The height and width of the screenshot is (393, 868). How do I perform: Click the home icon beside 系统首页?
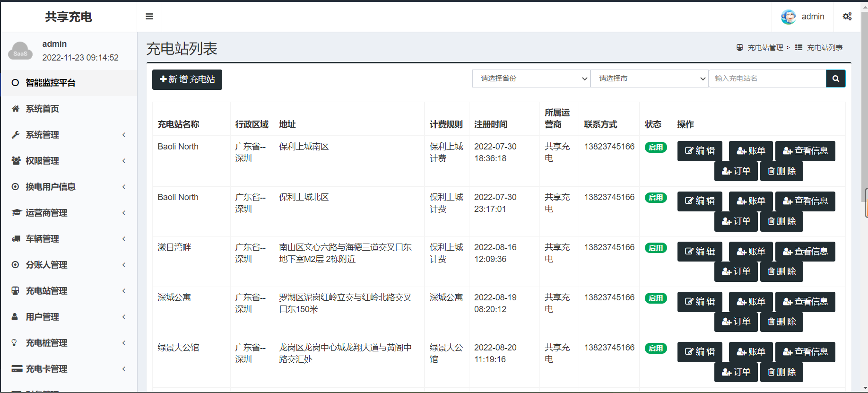[16, 109]
